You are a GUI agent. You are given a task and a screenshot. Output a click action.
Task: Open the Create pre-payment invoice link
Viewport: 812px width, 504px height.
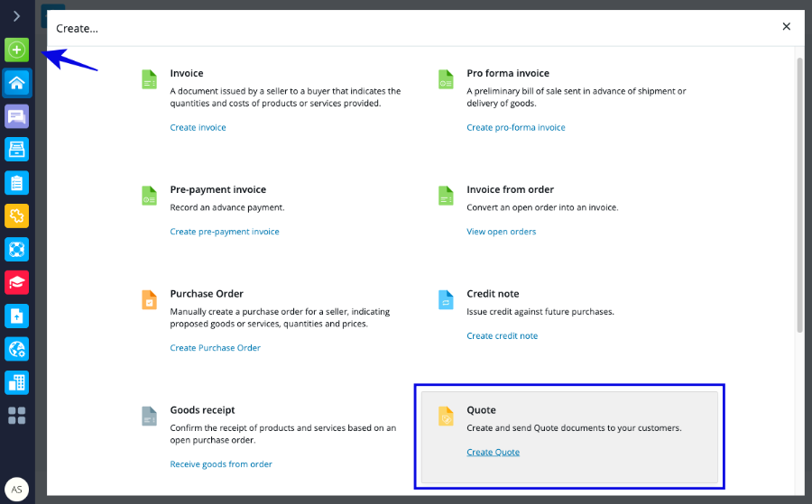pyautogui.click(x=225, y=232)
